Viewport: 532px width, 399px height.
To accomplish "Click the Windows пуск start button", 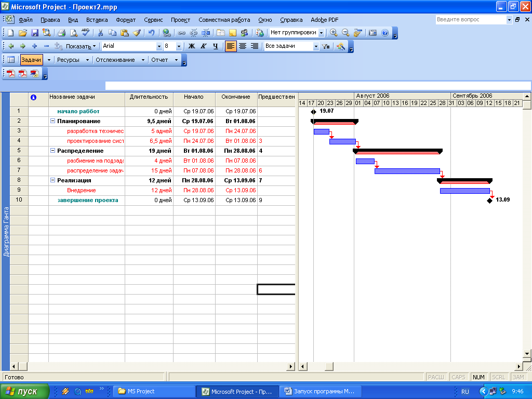I will [x=24, y=391].
